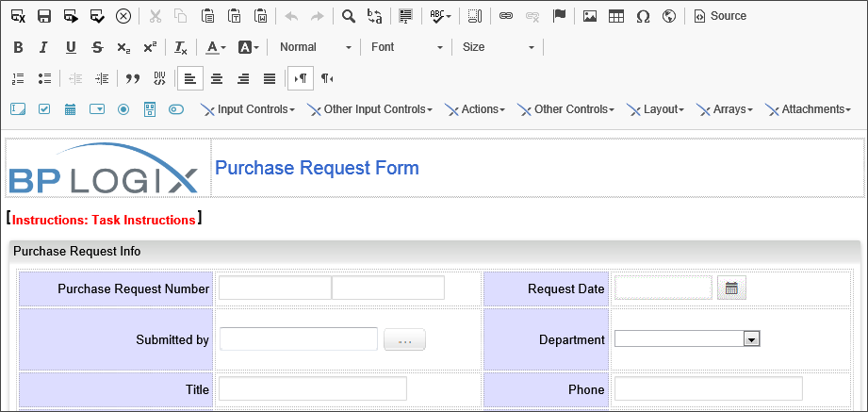Viewport: 868px width, 412px height.
Task: Click the Source button
Action: (720, 16)
